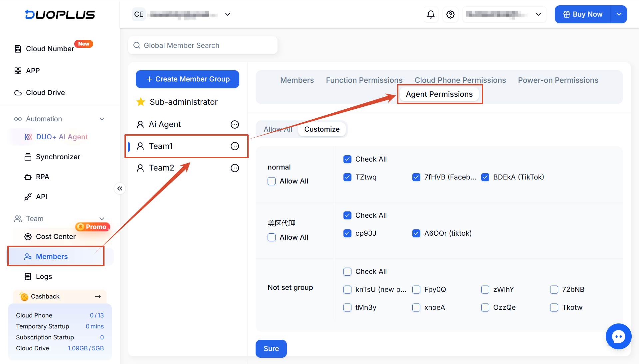Check the xnoeA checkbox
The image size is (639, 364).
pyautogui.click(x=416, y=307)
